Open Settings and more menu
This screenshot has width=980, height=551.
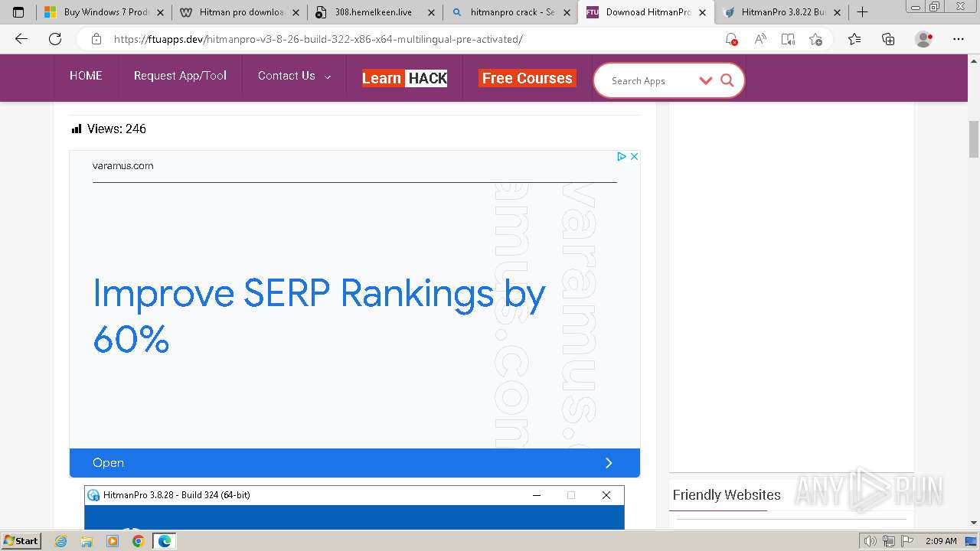(959, 39)
